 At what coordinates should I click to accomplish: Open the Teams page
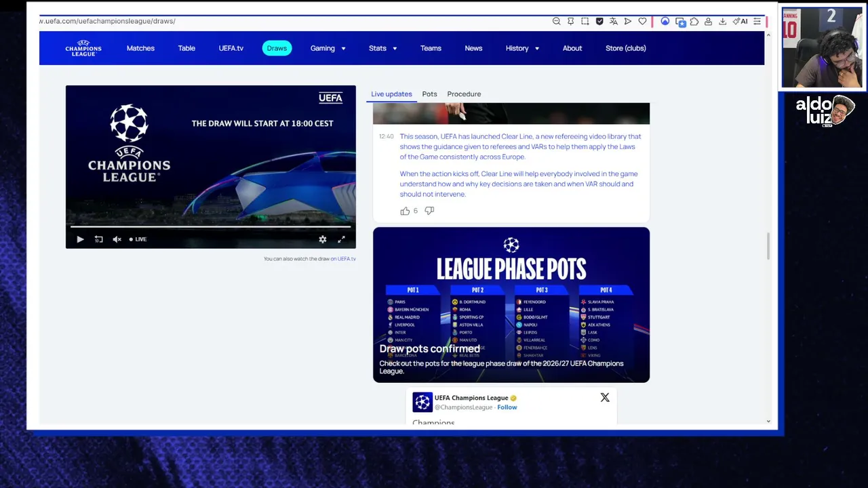tap(431, 48)
